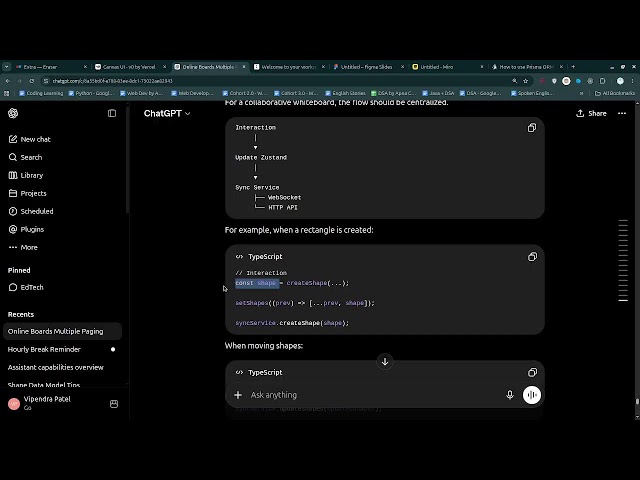Click the icon beside the Vipendra Patel profile
Viewport: 640px width, 480px height.
(x=114, y=404)
